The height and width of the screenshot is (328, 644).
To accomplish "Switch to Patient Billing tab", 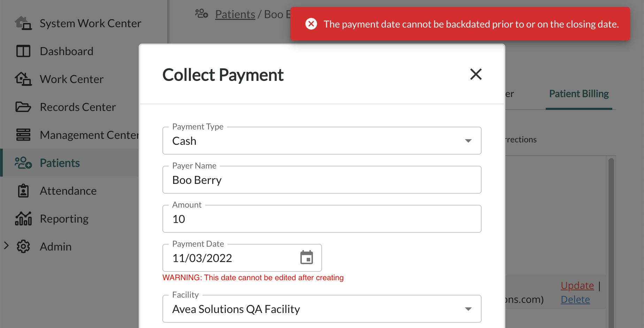I will click(579, 94).
